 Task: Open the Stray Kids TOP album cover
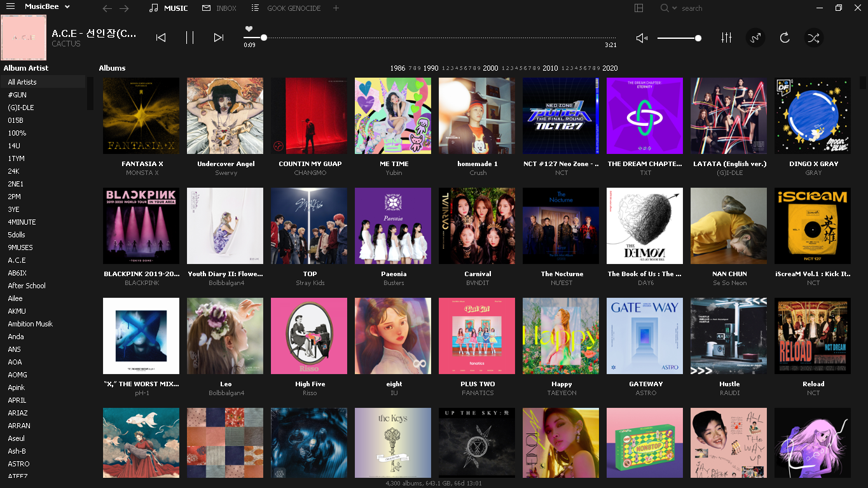[309, 226]
